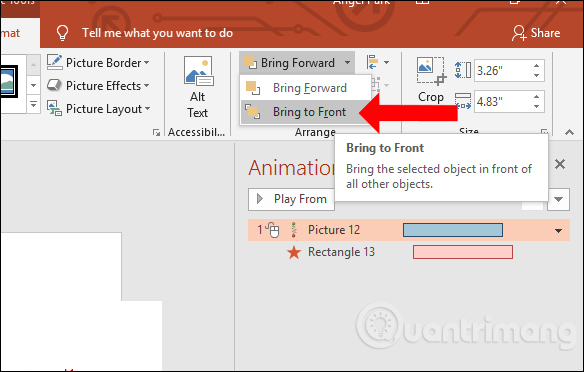The width and height of the screenshot is (584, 372).
Task: Click the Tell me what you want to do box
Action: (x=157, y=33)
